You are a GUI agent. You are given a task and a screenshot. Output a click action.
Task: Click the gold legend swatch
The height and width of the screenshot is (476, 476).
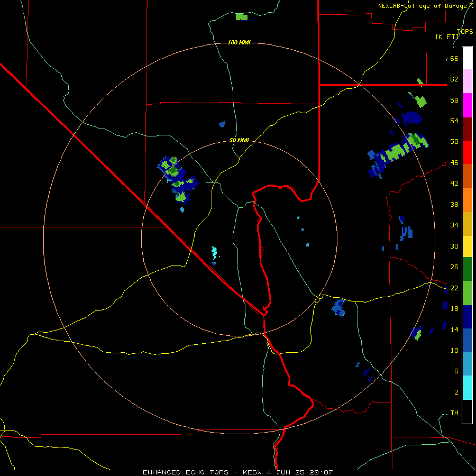(x=467, y=224)
